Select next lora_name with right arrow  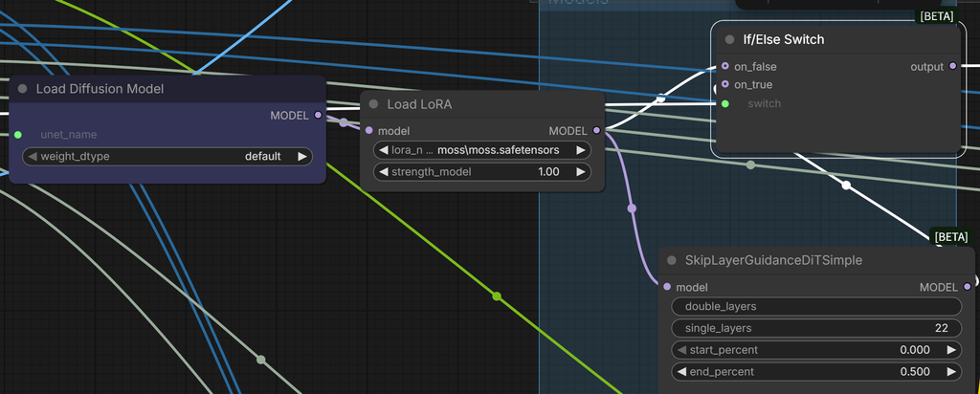pyautogui.click(x=581, y=150)
